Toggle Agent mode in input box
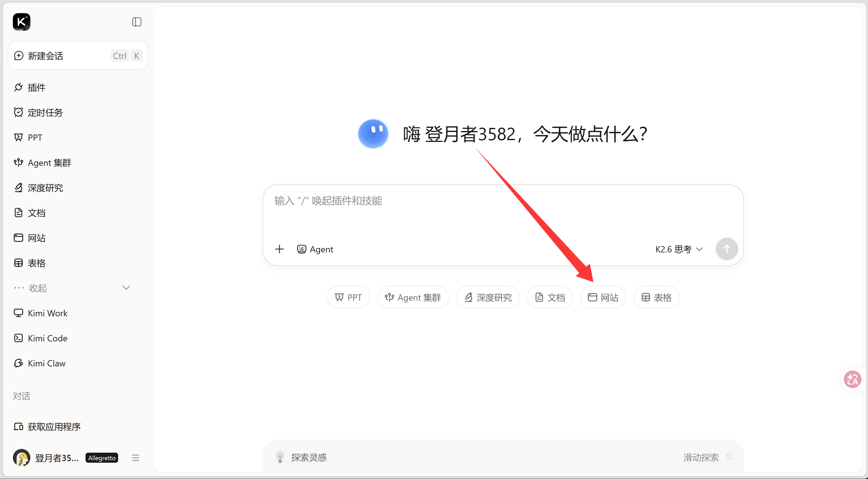The width and height of the screenshot is (868, 479). click(x=315, y=249)
